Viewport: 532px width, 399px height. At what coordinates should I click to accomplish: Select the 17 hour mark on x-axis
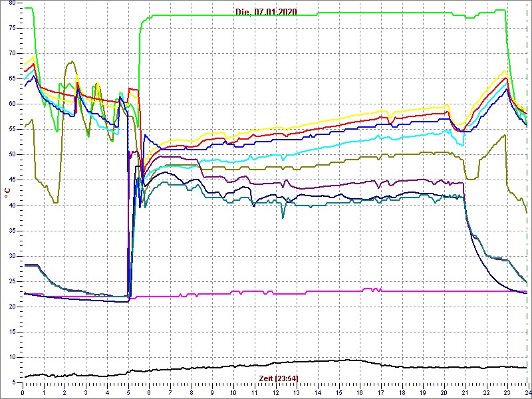coord(380,392)
